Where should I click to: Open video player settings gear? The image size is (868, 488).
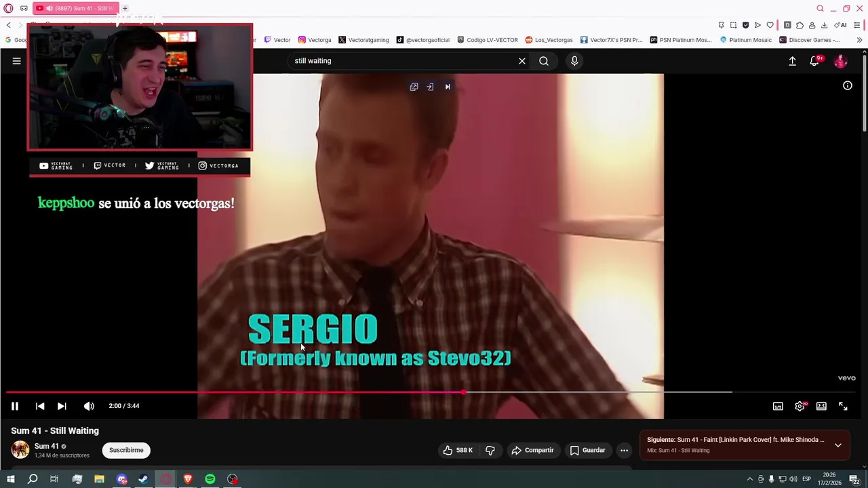coord(800,406)
